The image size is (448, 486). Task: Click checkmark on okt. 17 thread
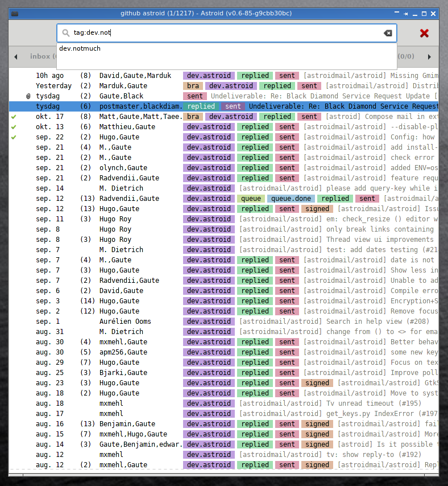pyautogui.click(x=13, y=117)
